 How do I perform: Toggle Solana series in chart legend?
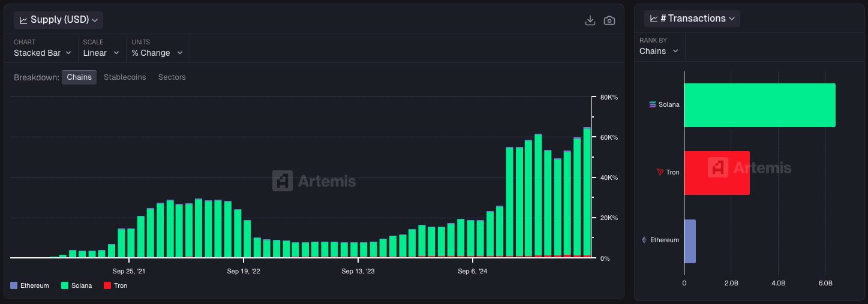point(77,285)
